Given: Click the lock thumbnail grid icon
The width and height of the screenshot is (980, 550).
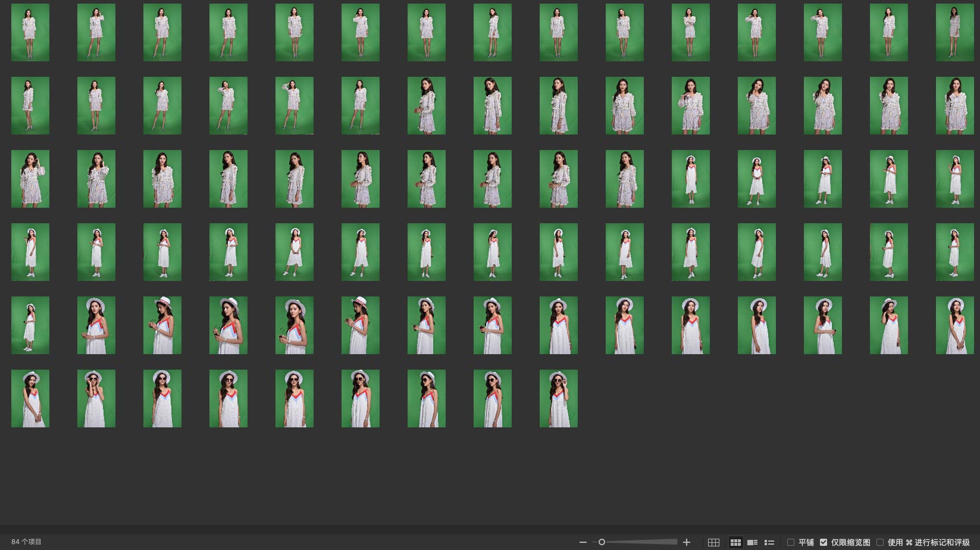Looking at the screenshot, I should (713, 542).
